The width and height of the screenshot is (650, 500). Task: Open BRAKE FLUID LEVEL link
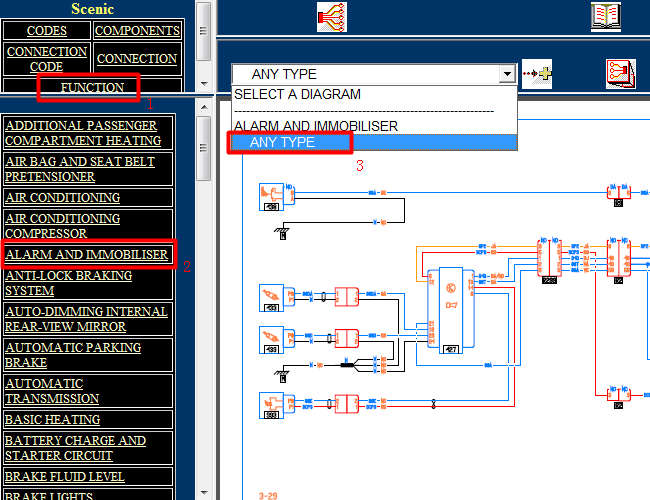tap(87, 477)
